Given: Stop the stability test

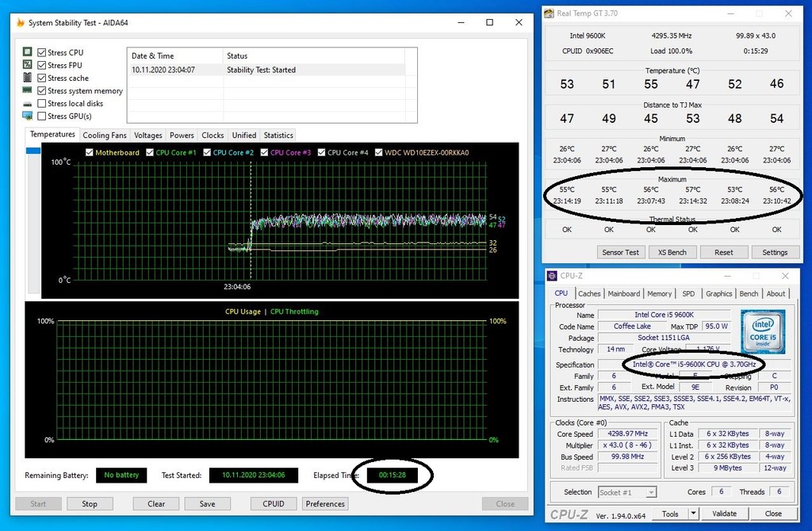Looking at the screenshot, I should [90, 503].
